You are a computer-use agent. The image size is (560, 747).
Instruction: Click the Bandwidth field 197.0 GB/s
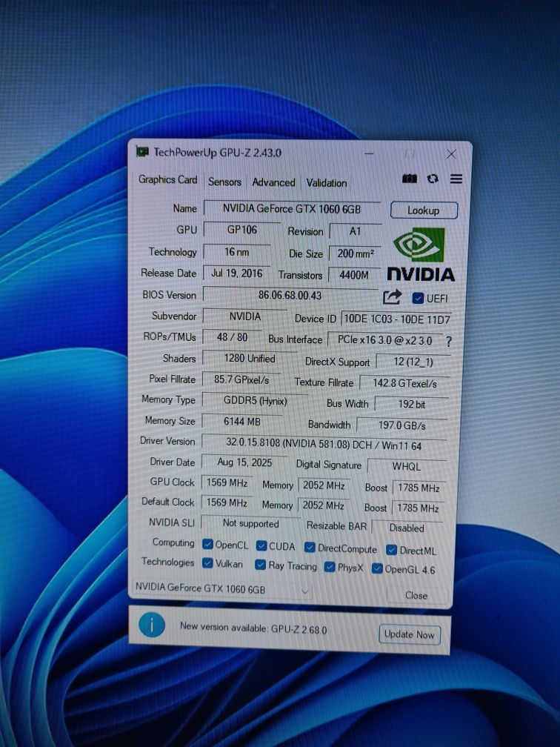pos(402,425)
